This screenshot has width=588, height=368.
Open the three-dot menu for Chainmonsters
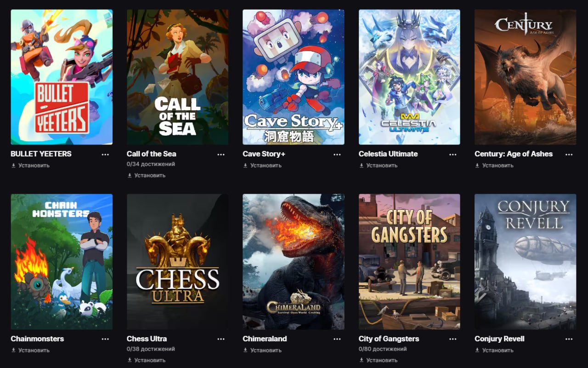click(x=105, y=339)
